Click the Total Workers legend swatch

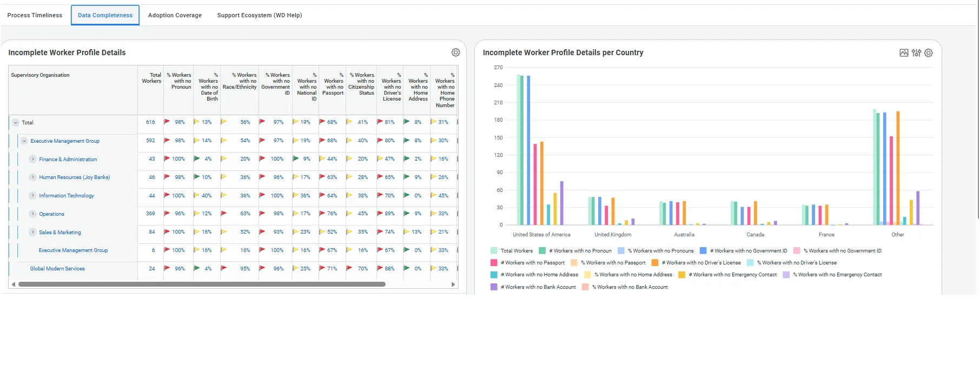[494, 250]
